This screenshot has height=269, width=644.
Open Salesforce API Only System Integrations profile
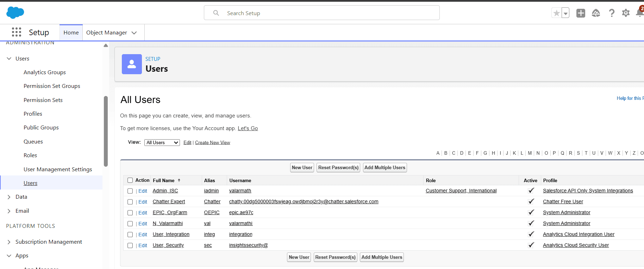click(x=588, y=191)
